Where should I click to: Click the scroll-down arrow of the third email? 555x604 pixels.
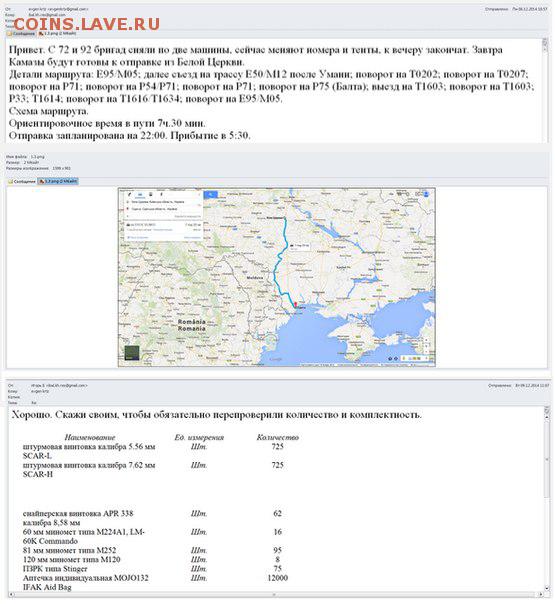coord(547,589)
